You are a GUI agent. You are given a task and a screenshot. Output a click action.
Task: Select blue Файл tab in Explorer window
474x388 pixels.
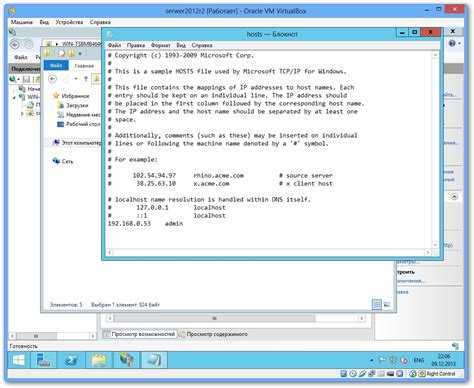point(56,65)
